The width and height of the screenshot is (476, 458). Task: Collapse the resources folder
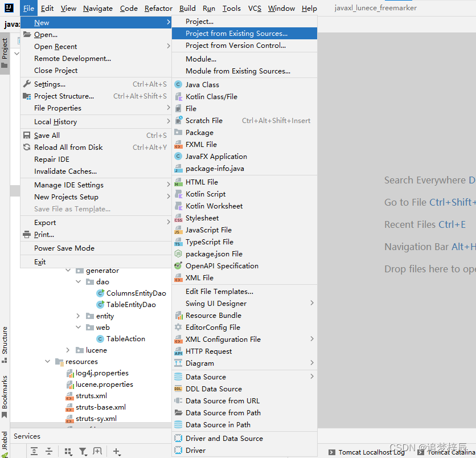48,361
